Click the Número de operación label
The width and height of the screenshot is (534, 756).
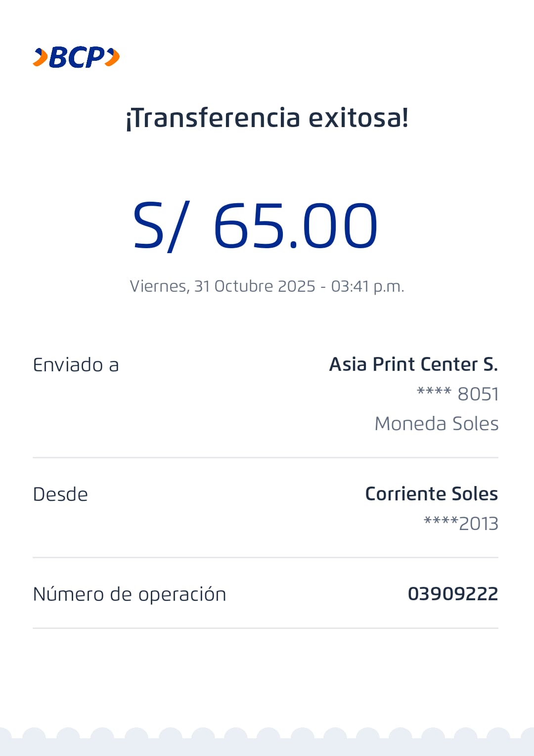click(x=130, y=594)
